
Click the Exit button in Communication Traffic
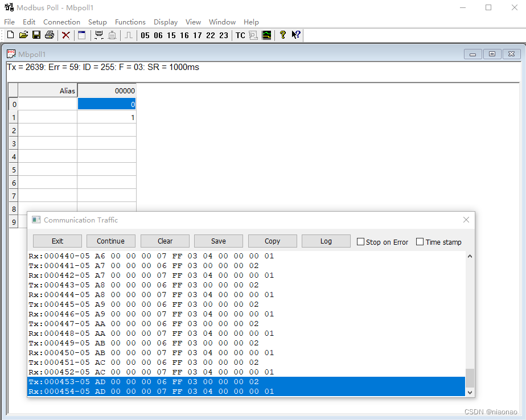[x=57, y=241]
